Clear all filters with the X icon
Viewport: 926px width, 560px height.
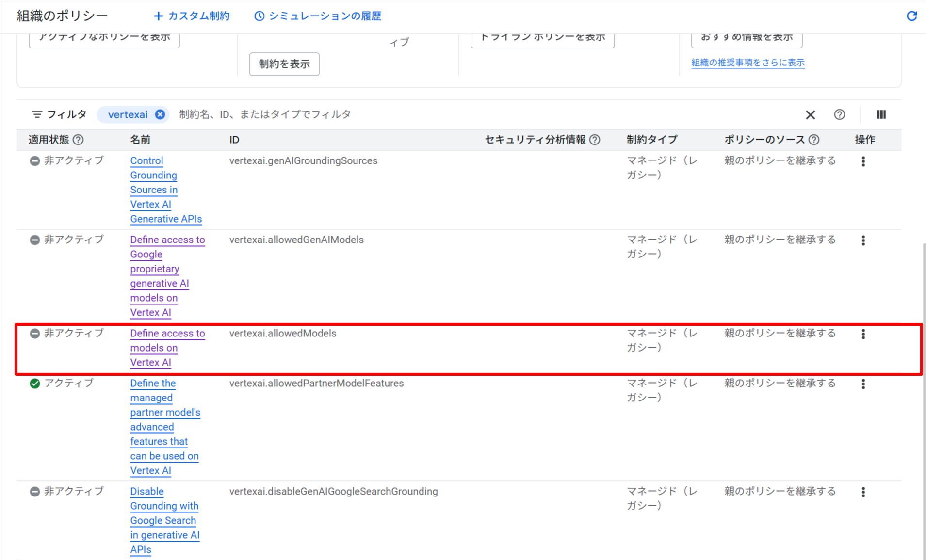[x=810, y=115]
